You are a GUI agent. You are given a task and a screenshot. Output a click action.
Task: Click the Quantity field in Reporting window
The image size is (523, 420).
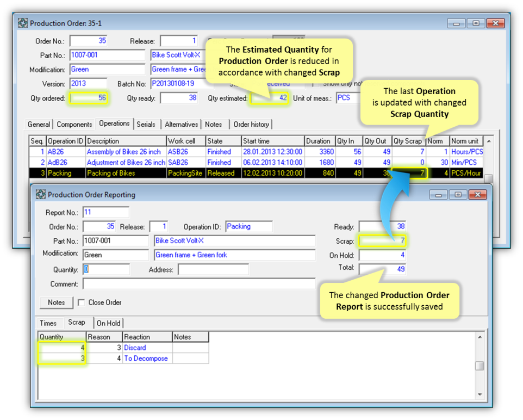[x=106, y=269]
